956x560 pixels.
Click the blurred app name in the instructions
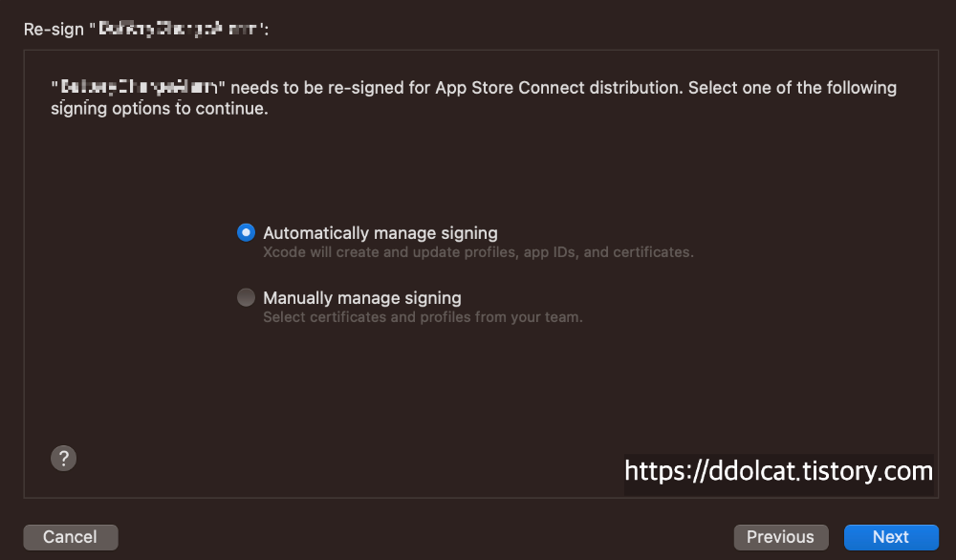138,88
